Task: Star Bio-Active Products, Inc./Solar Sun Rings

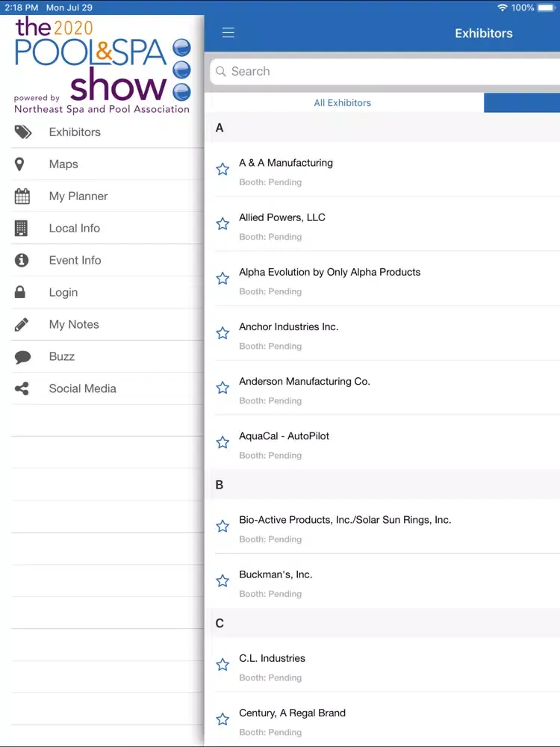Action: [x=223, y=527]
